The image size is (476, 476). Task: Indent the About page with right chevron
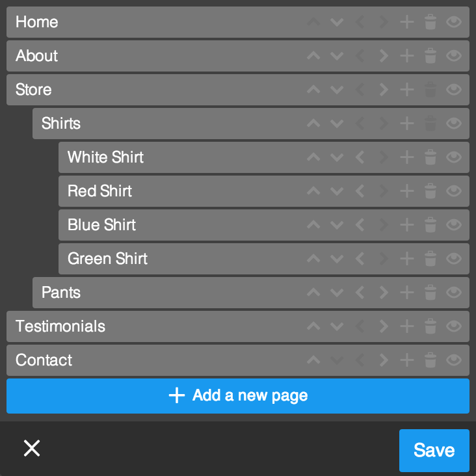pos(384,56)
